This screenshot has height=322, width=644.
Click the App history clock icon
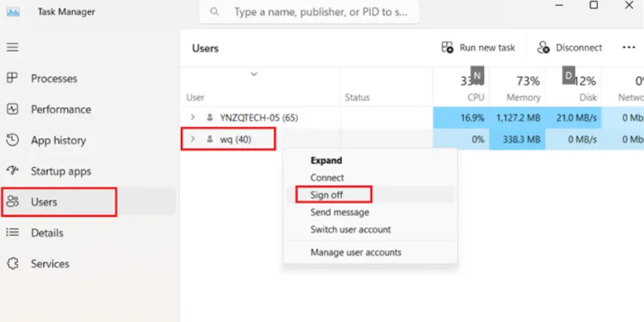coord(13,140)
